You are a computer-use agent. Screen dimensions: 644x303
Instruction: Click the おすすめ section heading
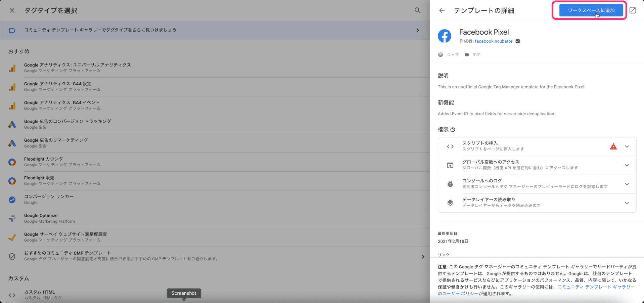pyautogui.click(x=19, y=51)
